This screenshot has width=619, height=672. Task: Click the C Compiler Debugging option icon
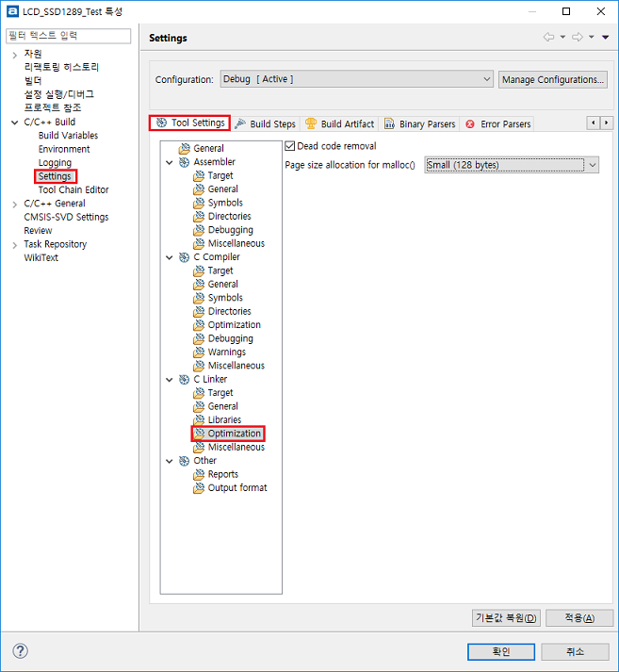click(x=199, y=338)
